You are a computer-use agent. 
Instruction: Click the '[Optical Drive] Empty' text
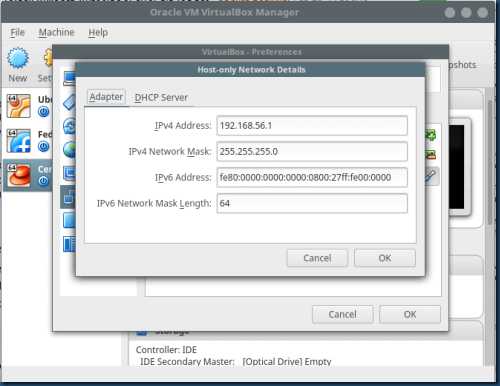tap(287, 362)
